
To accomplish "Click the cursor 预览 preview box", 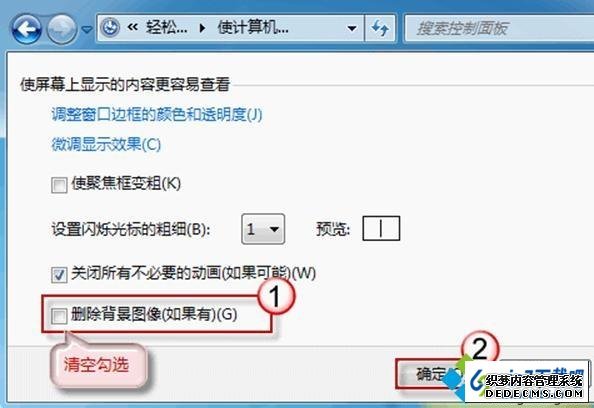I will 381,228.
